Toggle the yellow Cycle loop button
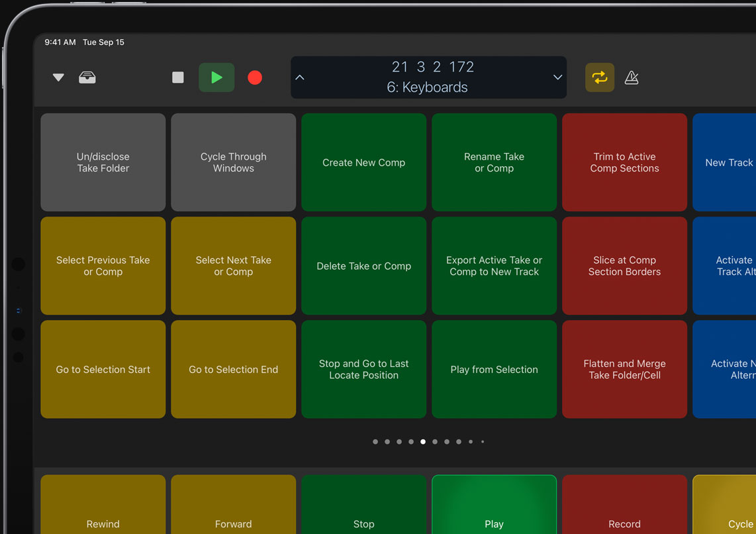The height and width of the screenshot is (534, 756). click(x=600, y=77)
